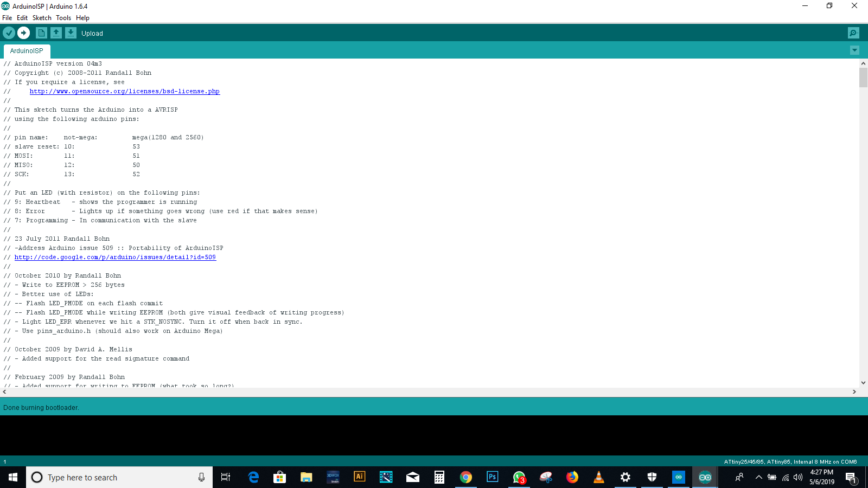Click the battery icon in system tray

772,477
